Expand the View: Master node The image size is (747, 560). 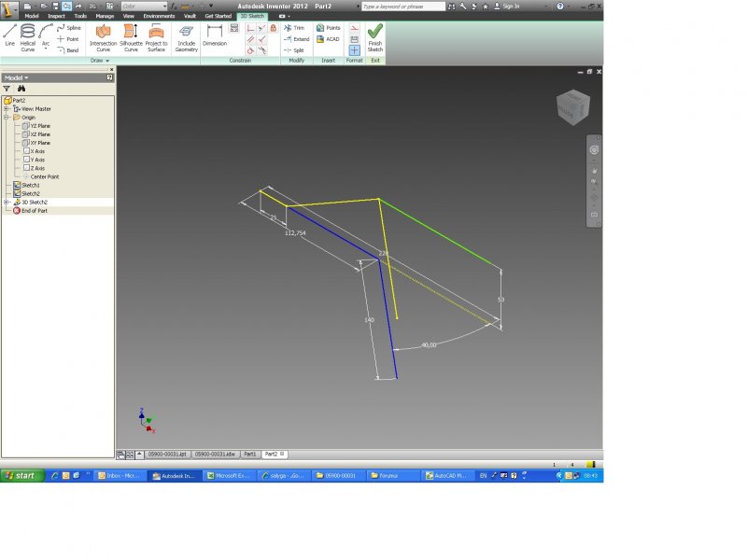coord(6,108)
